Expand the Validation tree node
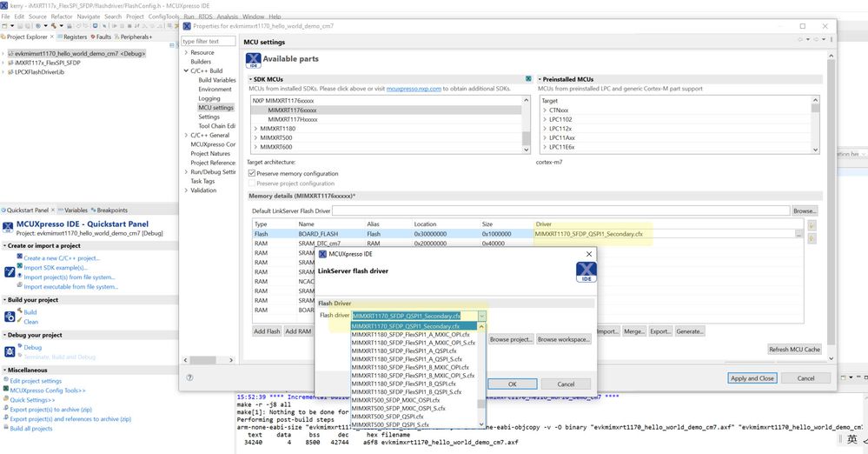The height and width of the screenshot is (454, 868). [x=186, y=190]
